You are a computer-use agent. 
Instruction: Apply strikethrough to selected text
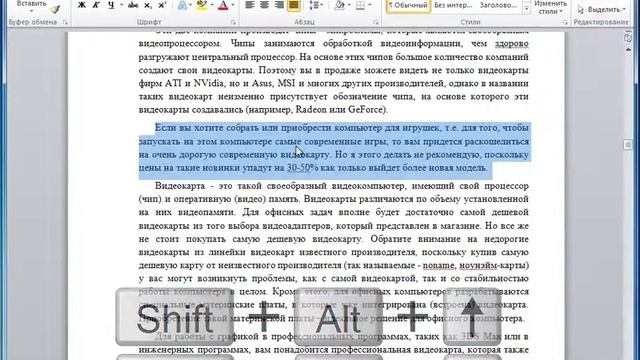133,5
